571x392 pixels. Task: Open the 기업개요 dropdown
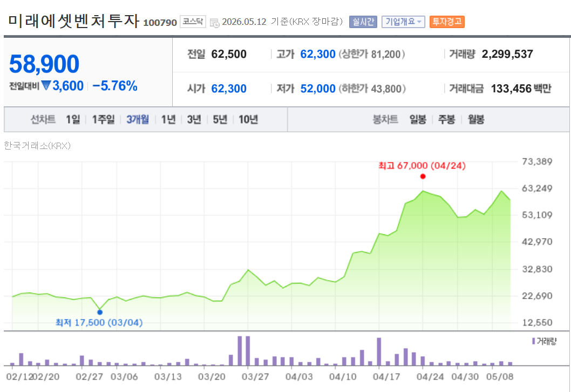(403, 22)
